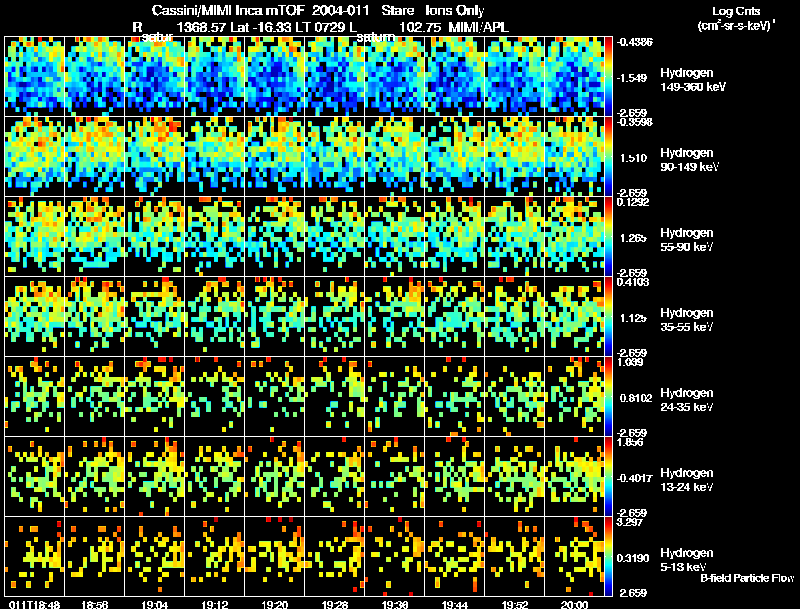Click the Hydrogen 13-24 keV row label

[687, 480]
